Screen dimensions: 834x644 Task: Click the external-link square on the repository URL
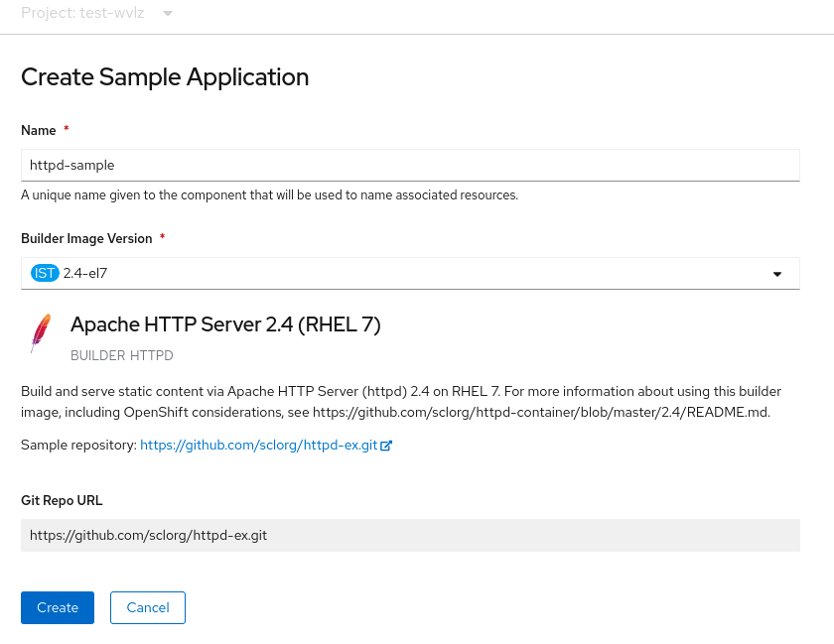[x=386, y=444]
